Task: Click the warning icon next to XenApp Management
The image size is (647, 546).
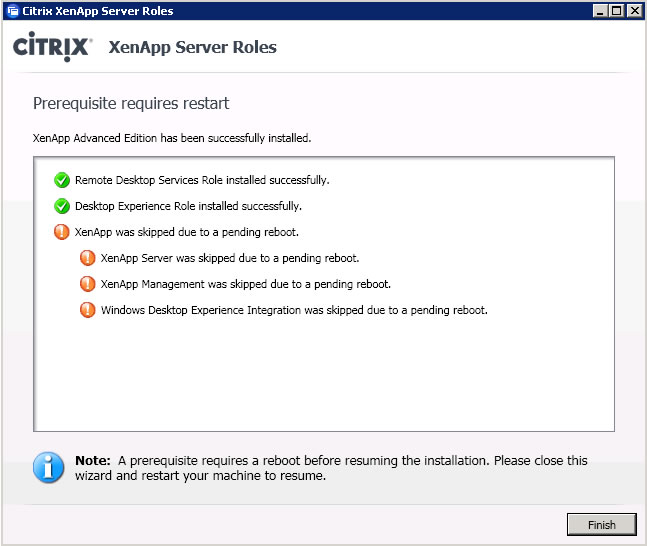Action: point(87,284)
